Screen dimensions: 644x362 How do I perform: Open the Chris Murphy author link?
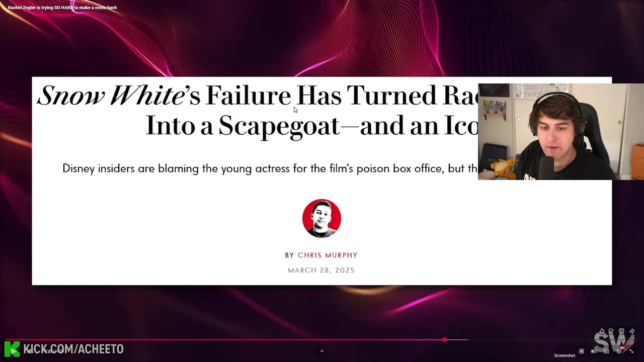328,255
